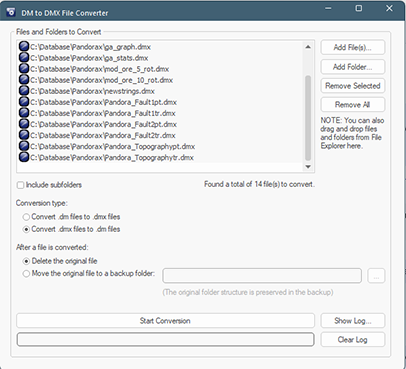Click the file list scroll down arrow
This screenshot has height=369, width=406.
point(308,166)
